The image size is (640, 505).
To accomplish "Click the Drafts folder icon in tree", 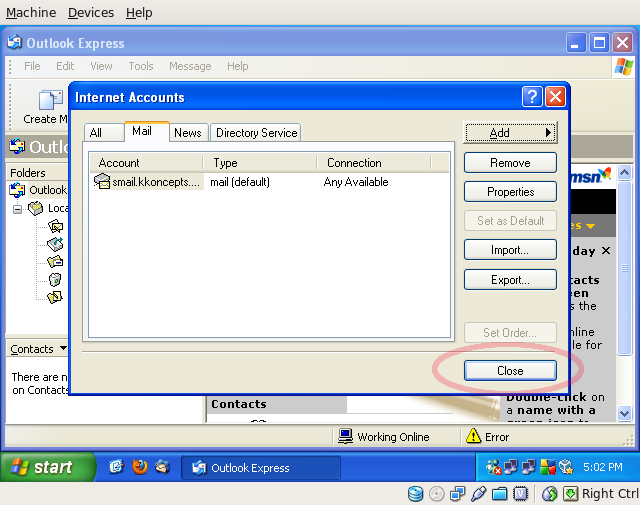I will click(x=55, y=297).
